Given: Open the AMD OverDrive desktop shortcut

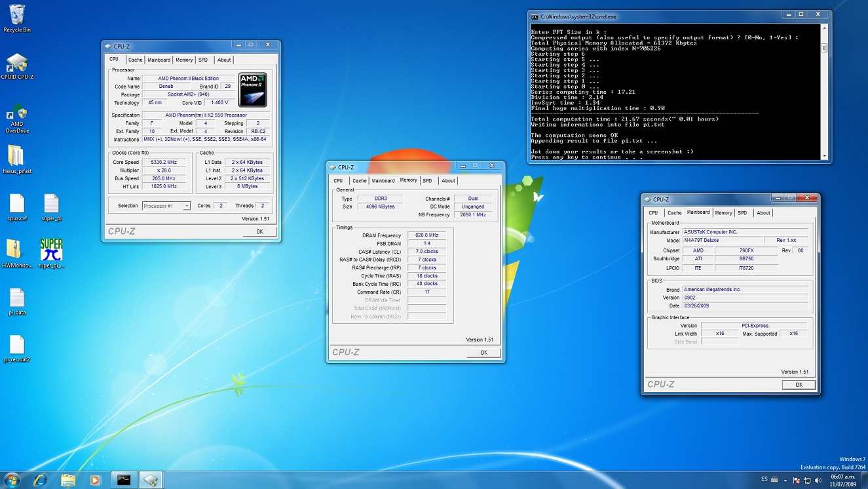Looking at the screenshot, I should pyautogui.click(x=17, y=119).
